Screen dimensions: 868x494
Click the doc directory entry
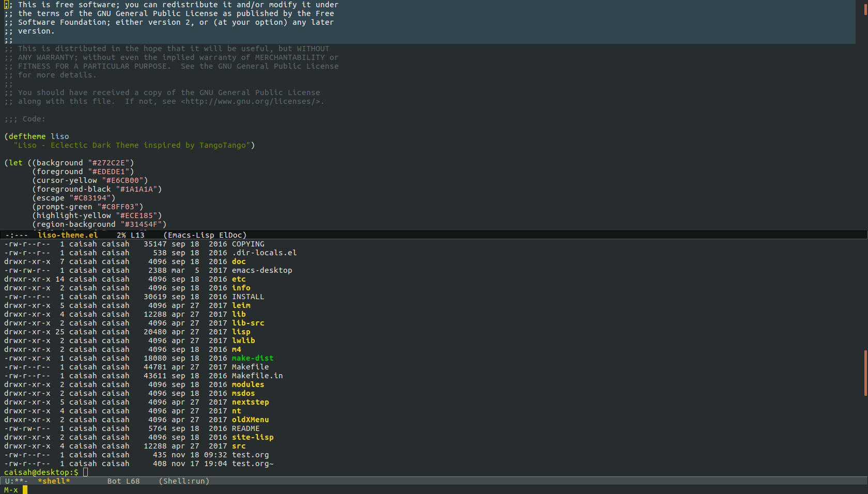(x=239, y=261)
